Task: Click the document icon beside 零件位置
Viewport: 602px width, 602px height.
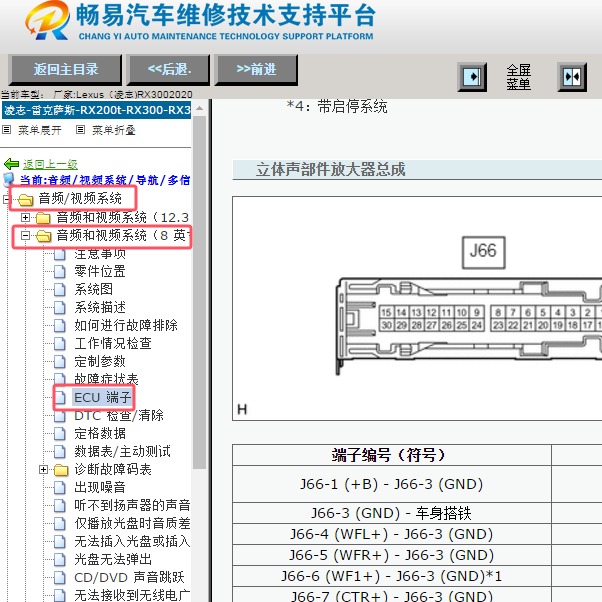Action: click(60, 271)
